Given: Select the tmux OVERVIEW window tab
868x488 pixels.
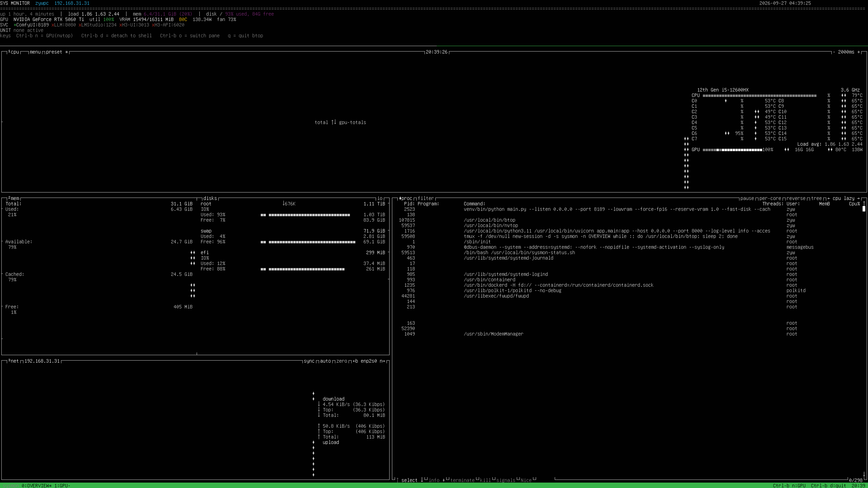Looking at the screenshot, I should (x=37, y=486).
